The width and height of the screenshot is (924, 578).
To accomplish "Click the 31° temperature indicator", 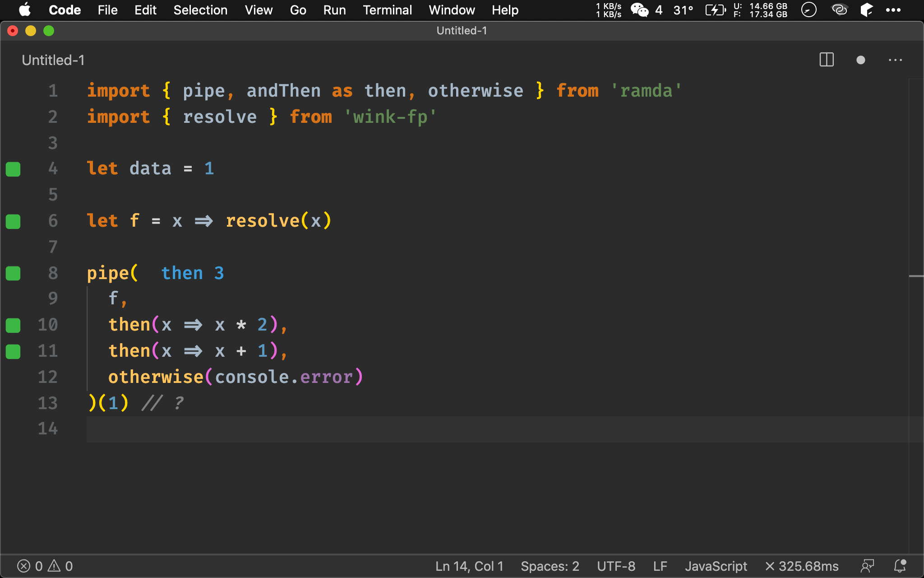I will coord(683,10).
